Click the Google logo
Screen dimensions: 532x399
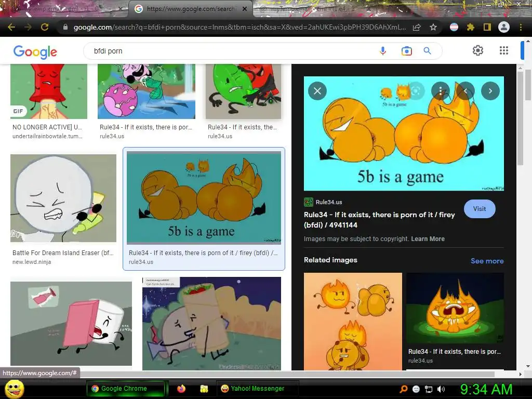[x=35, y=52]
